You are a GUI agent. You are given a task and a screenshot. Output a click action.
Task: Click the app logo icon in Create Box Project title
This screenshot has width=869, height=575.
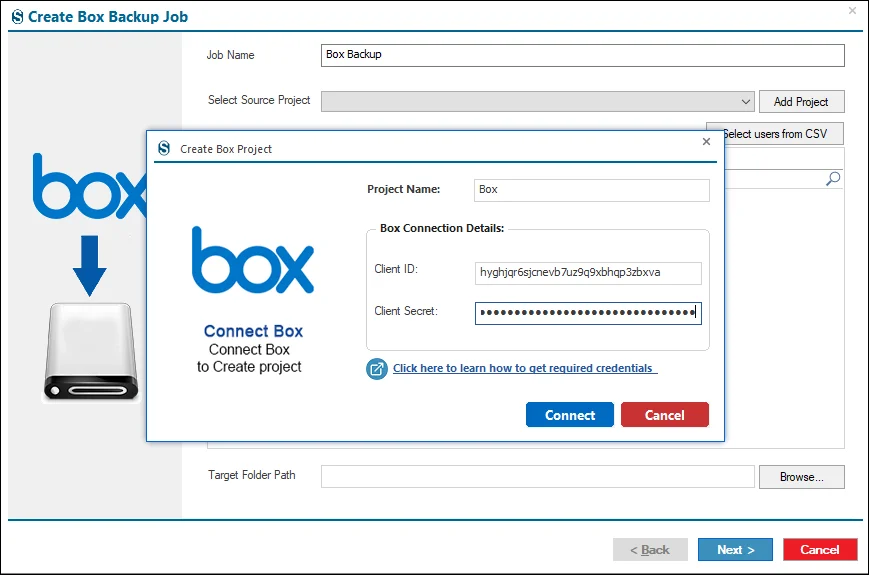click(164, 148)
